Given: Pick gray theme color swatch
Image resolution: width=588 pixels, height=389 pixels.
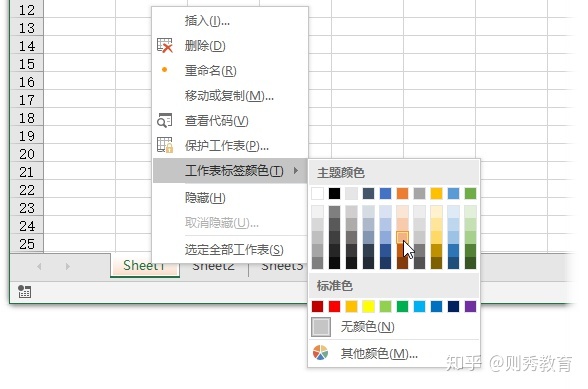Looking at the screenshot, I should [419, 194].
